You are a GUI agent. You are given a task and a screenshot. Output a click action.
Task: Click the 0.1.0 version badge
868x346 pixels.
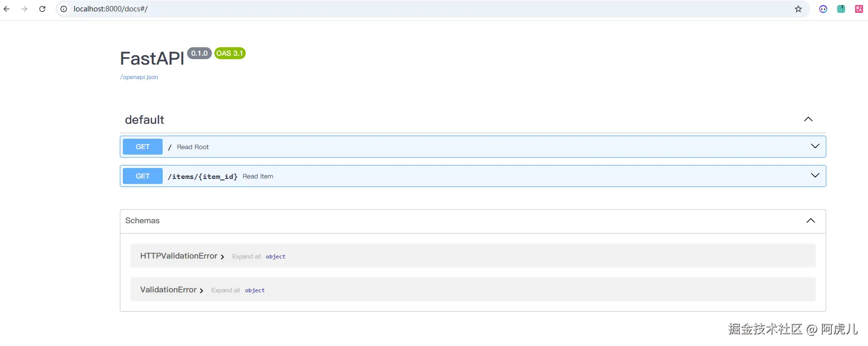[x=199, y=53]
